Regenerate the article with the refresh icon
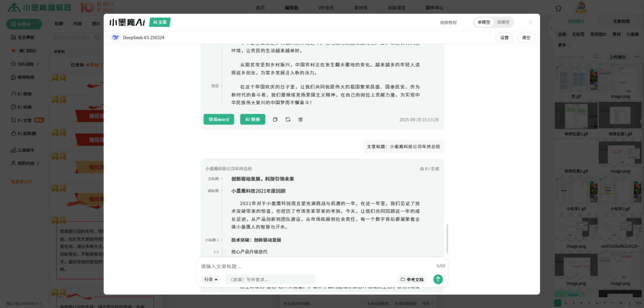644x308 pixels. (x=288, y=119)
